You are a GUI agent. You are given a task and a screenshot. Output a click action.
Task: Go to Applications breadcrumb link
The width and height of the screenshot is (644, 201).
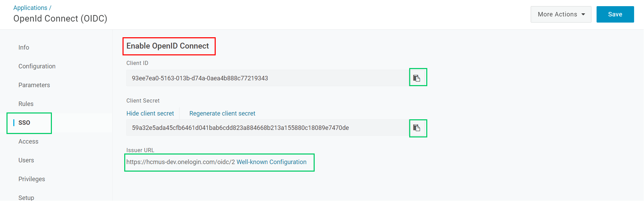tap(30, 8)
